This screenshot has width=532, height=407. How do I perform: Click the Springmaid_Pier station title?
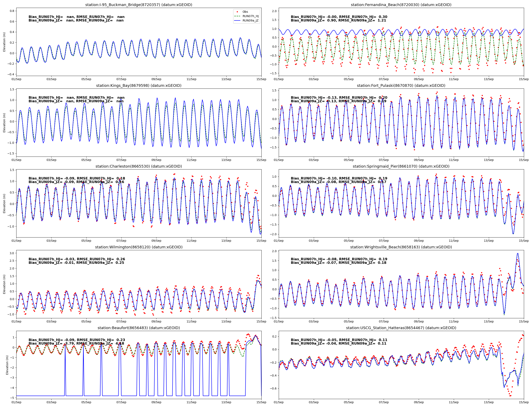401,166
